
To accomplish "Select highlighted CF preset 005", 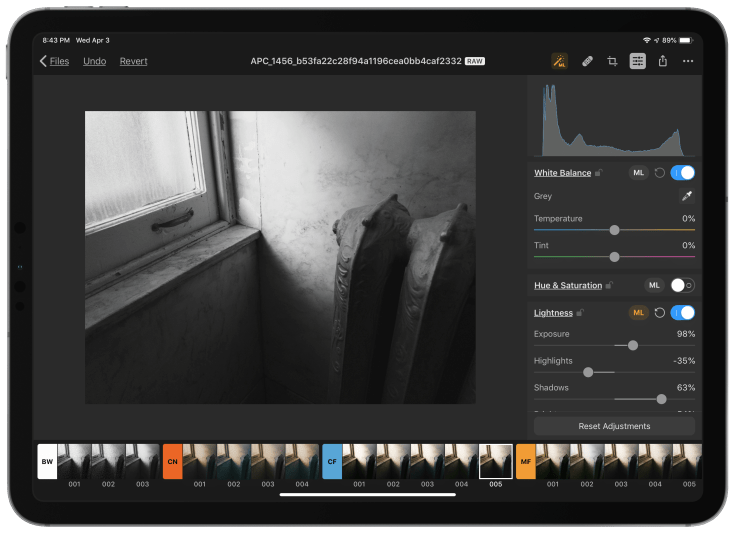I will click(496, 461).
